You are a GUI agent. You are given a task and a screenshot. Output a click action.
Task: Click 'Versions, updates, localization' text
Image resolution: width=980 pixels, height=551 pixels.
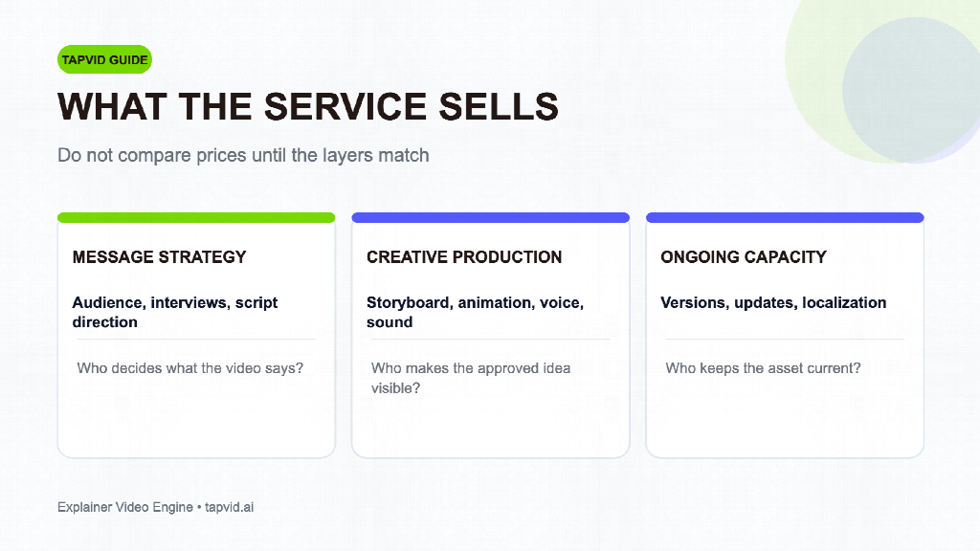[773, 302]
